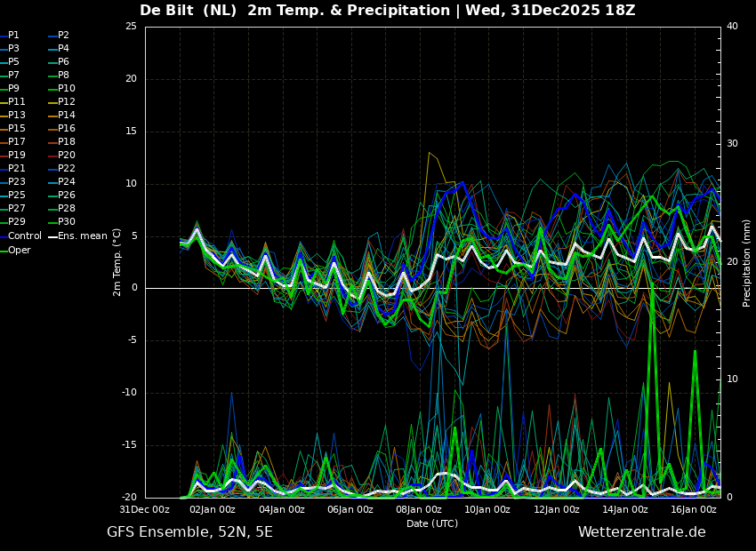Click the 15 temperature axis value
This screenshot has width=756, height=551.
(131, 132)
